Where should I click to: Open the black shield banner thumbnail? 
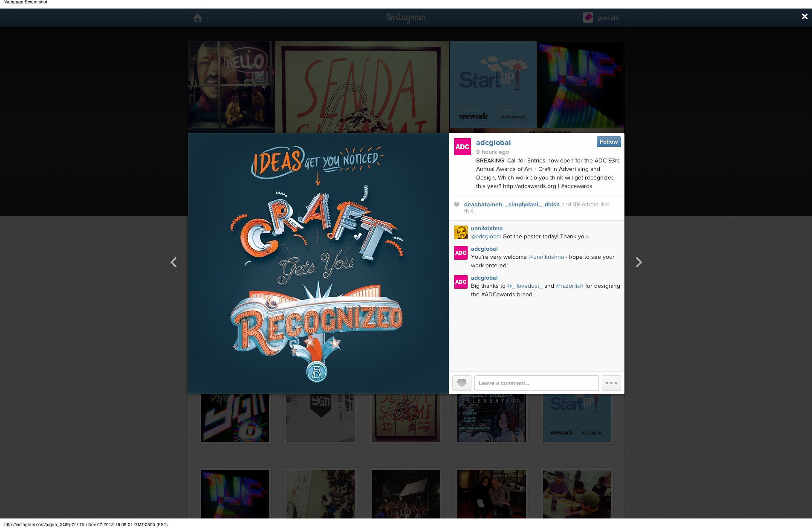click(x=320, y=418)
